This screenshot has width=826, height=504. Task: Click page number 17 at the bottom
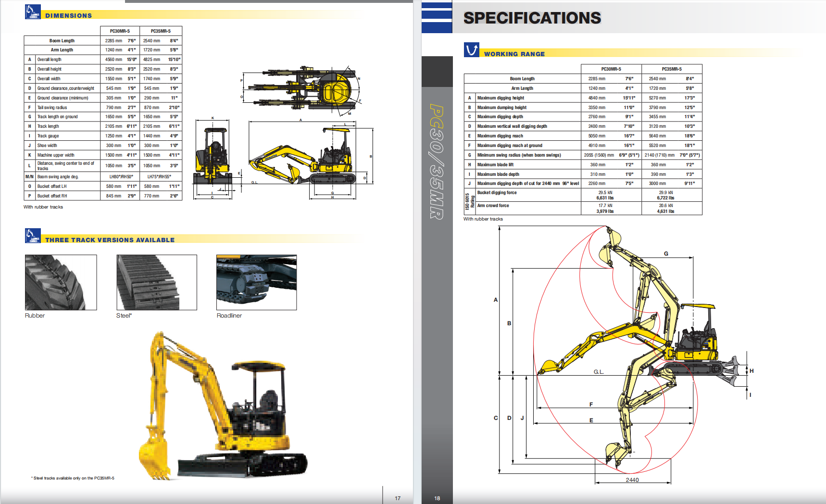click(398, 498)
